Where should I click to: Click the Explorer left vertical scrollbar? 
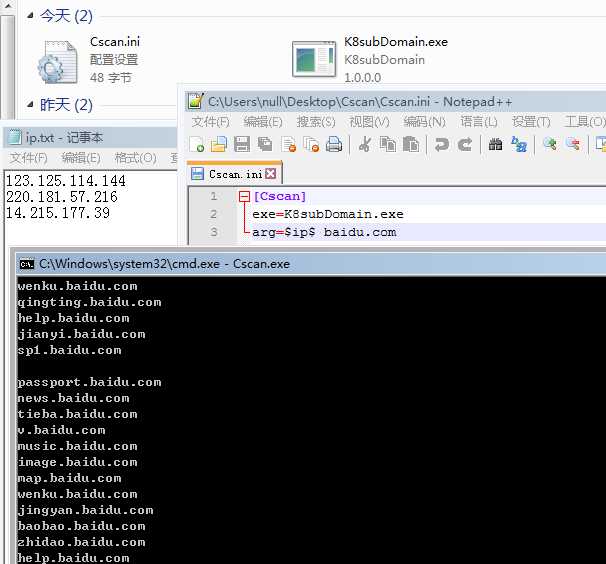7,60
